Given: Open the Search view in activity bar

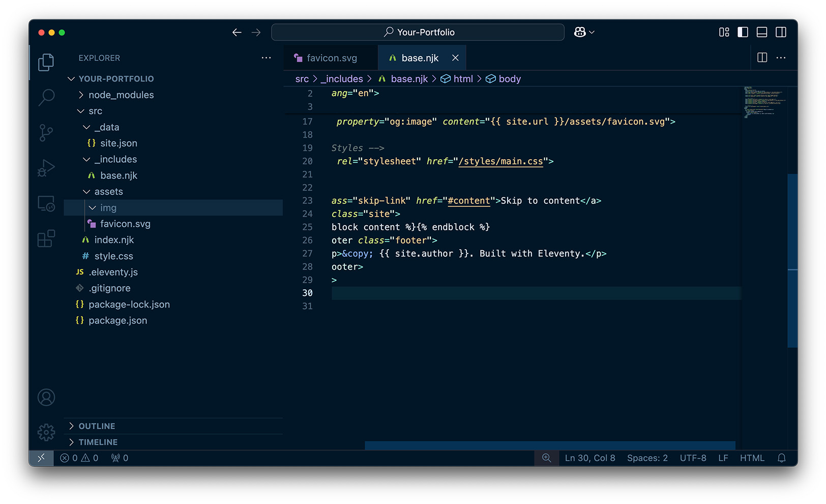Looking at the screenshot, I should pos(46,97).
